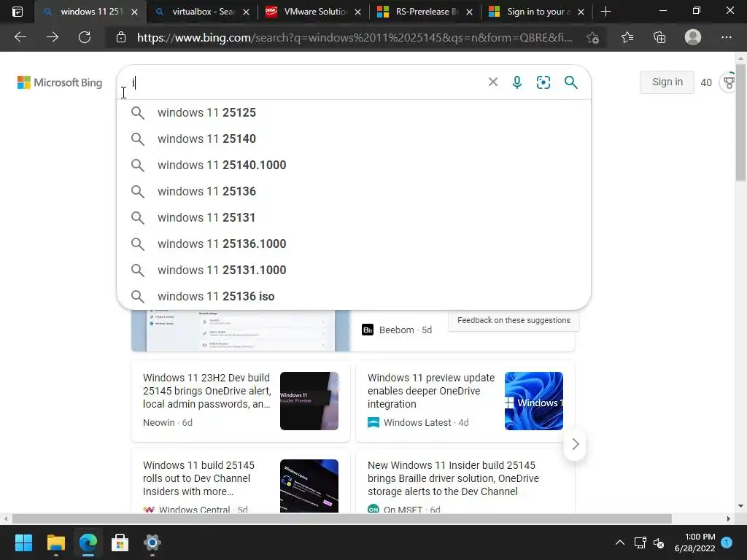Click the Beebom source label
Viewport: 747px width, 560px height.
pyautogui.click(x=396, y=330)
